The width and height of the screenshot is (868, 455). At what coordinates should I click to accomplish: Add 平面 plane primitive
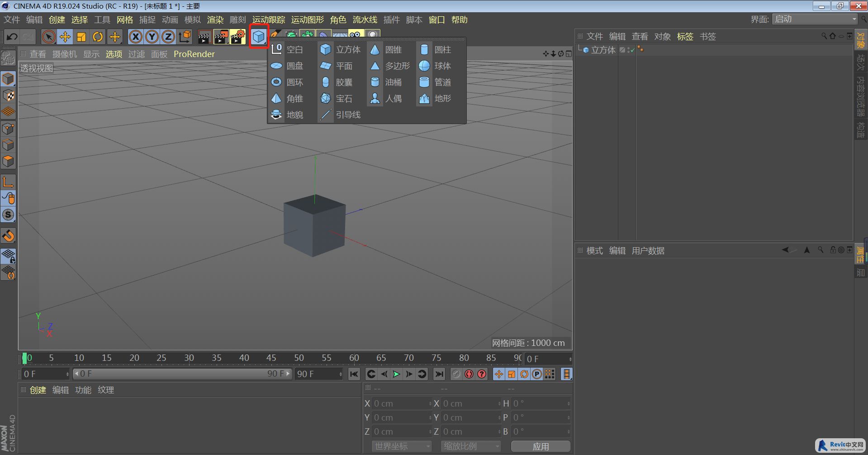[337, 66]
